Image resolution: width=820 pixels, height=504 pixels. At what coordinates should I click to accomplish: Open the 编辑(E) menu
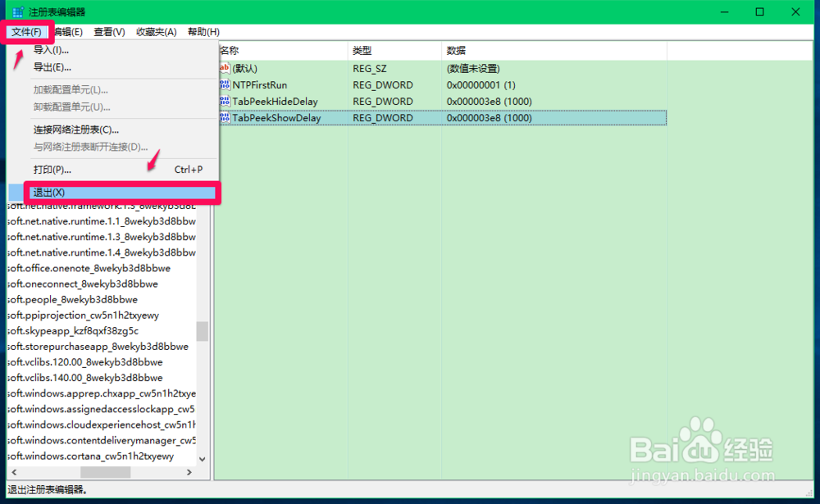pyautogui.click(x=69, y=31)
